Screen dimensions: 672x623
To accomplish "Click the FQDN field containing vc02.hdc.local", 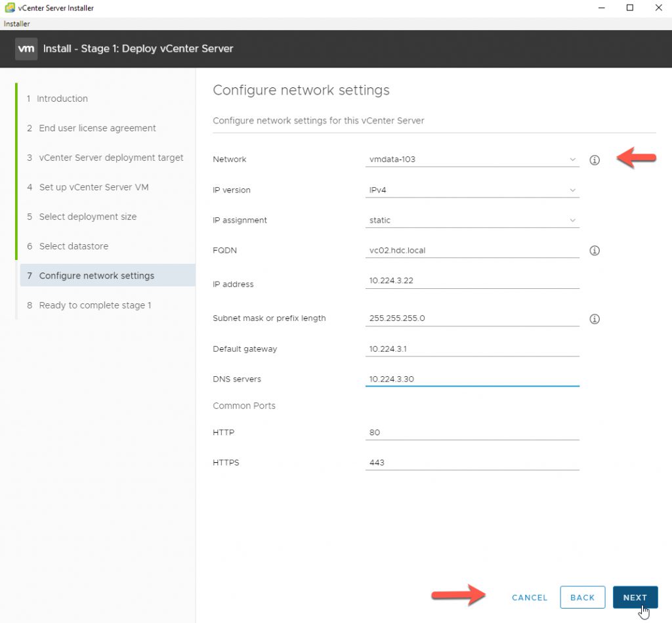I will [472, 250].
